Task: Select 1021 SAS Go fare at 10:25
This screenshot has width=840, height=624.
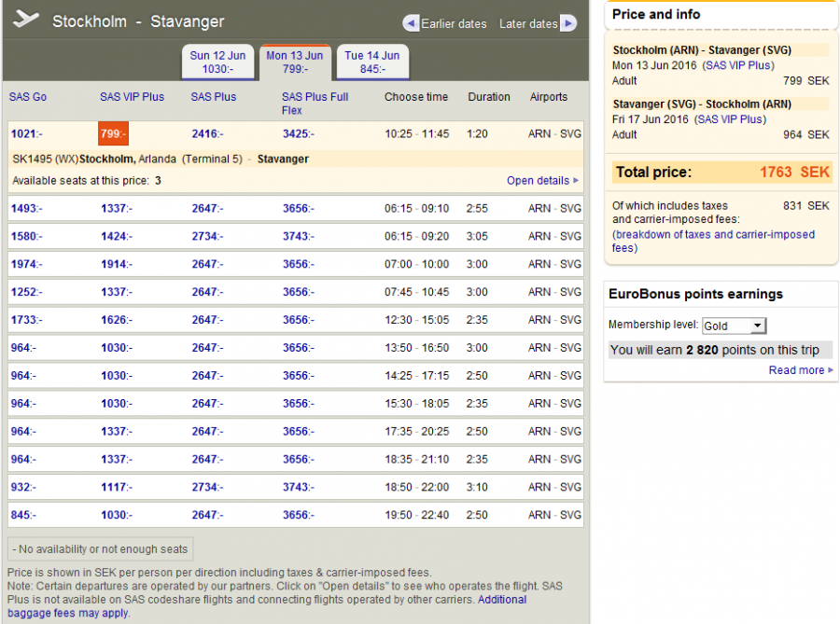Action: (26, 134)
